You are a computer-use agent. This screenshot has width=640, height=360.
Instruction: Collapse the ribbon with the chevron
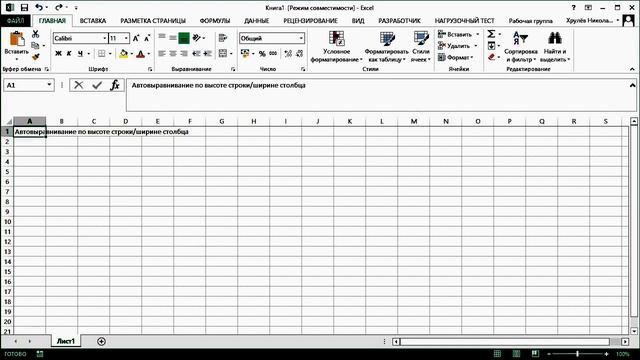tap(632, 69)
